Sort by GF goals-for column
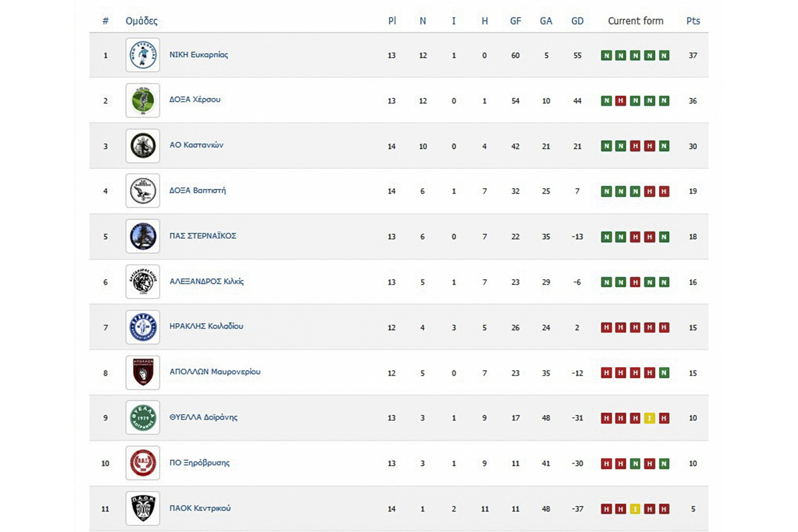Image resolution: width=798 pixels, height=532 pixels. (515, 21)
